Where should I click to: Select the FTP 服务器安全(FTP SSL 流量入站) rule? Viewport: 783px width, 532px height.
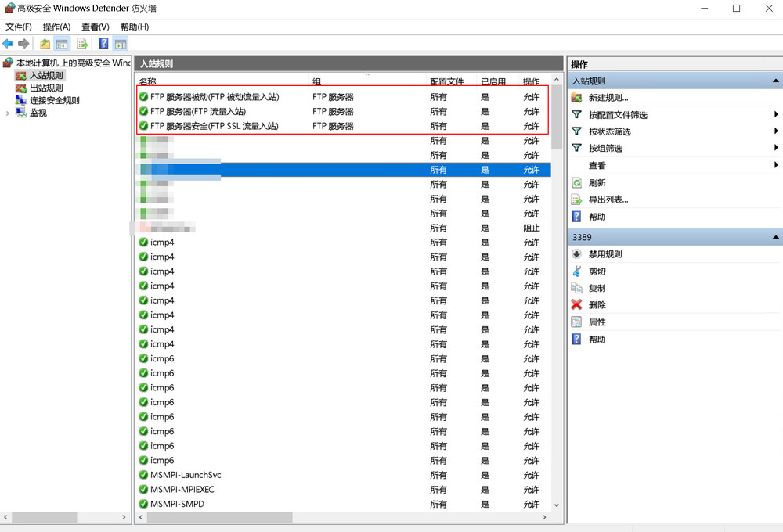coord(344,126)
